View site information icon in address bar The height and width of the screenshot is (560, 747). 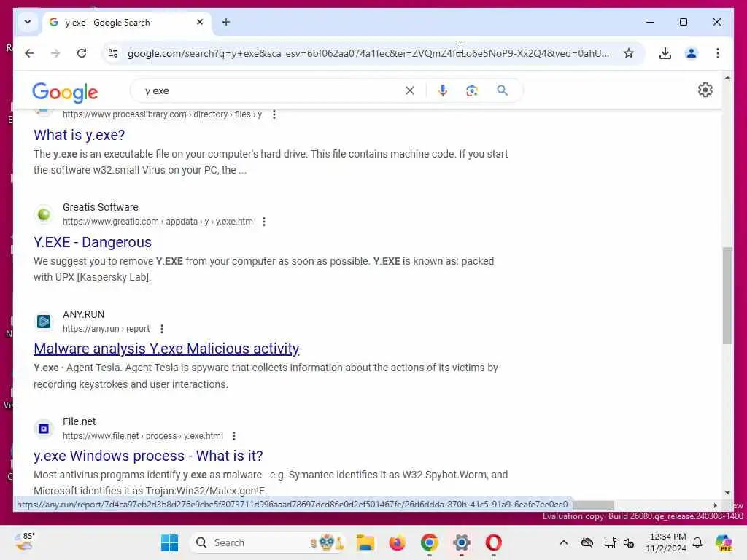[x=113, y=53]
